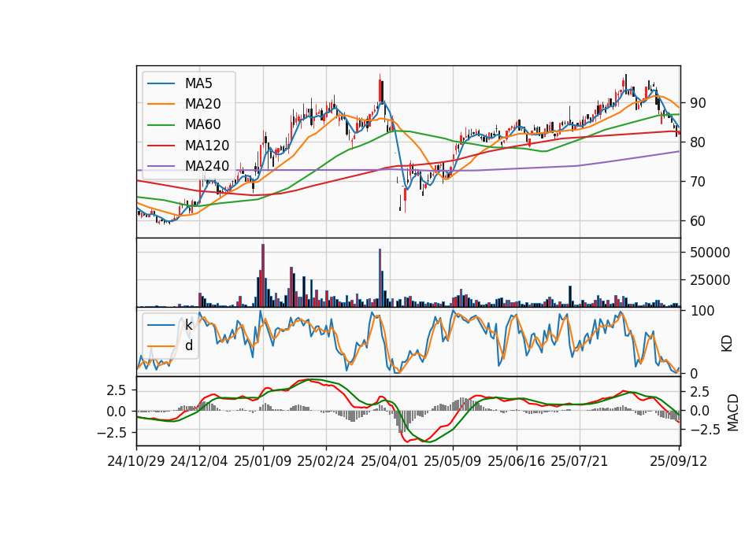Click the tallest volume bar near 25/01/09
Viewport: 756px width, 543px height.
tap(263, 275)
